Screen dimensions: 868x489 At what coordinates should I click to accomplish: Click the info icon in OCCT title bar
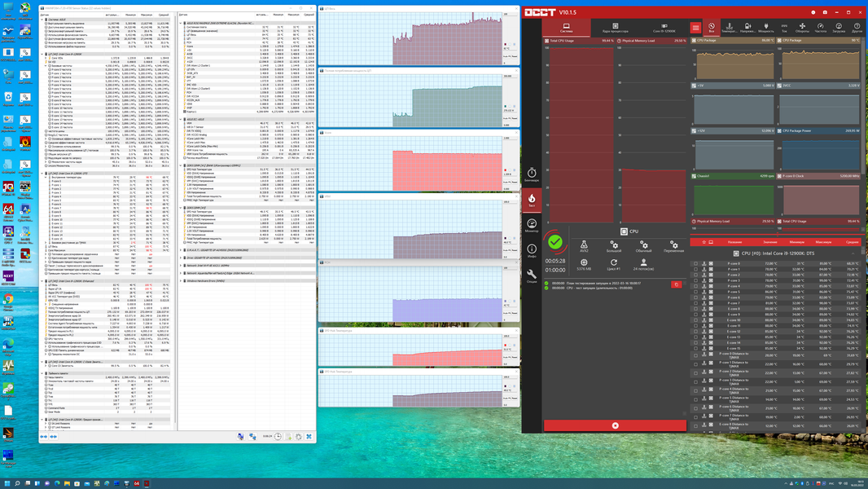coord(813,12)
